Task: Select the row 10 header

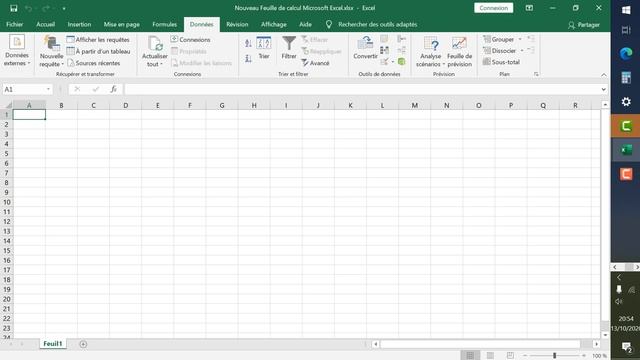Action: pos(7,202)
